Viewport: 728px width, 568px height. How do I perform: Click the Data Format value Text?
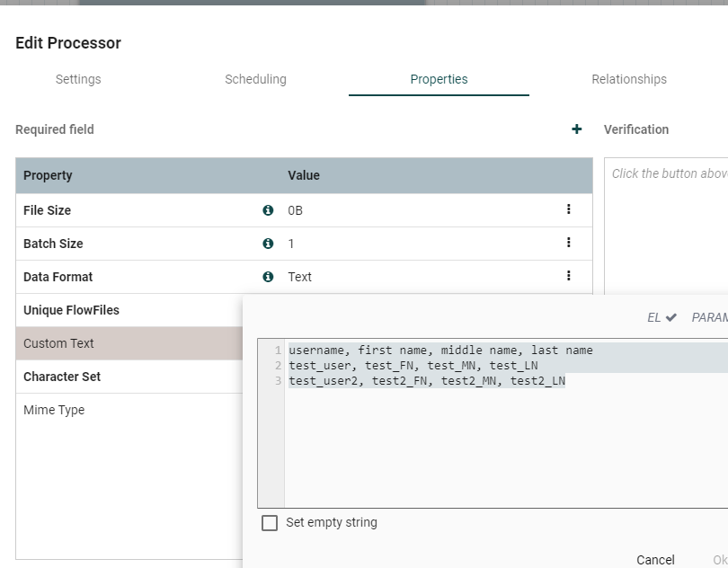[x=300, y=277]
